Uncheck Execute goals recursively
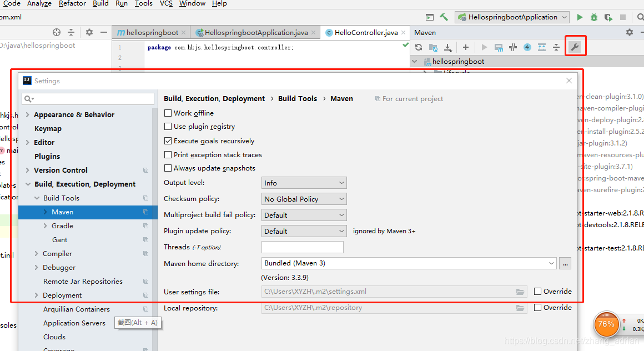 coord(168,141)
